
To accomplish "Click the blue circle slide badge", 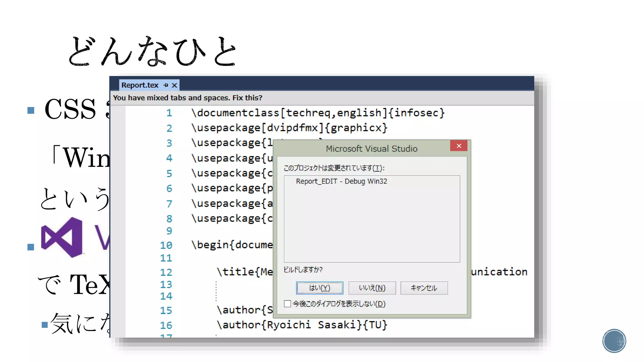I will pos(614,341).
